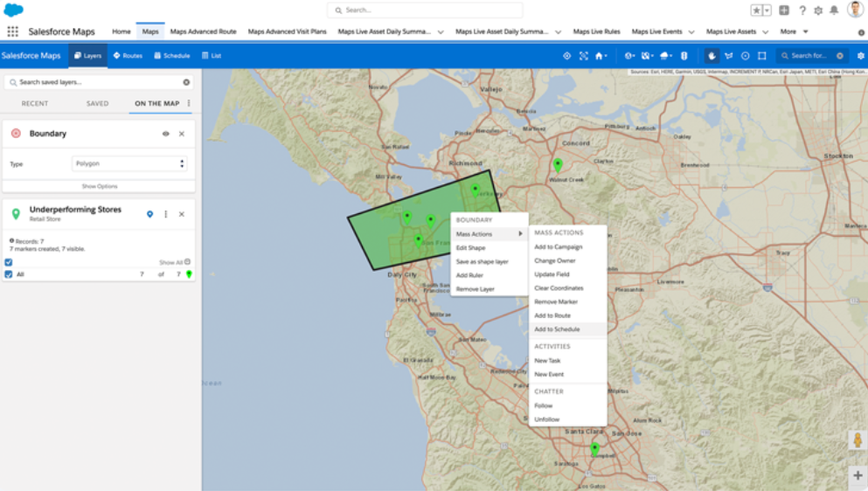Uncheck the All markers row checkbox
This screenshot has height=491, width=868.
8,274
